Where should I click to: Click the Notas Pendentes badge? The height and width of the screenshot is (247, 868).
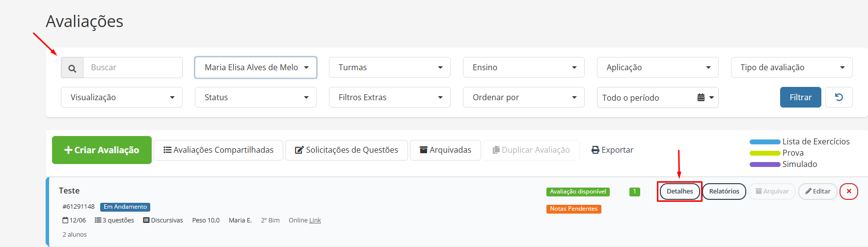pyautogui.click(x=574, y=209)
